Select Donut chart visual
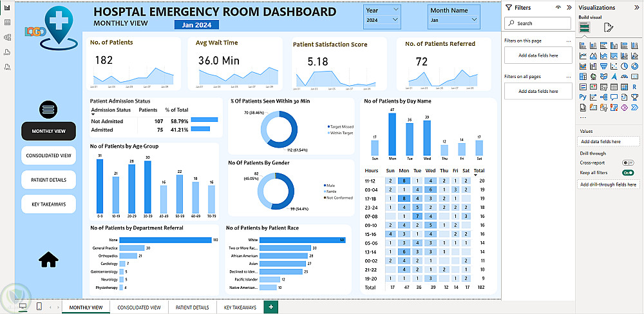Viewport: 644px width, 314px height. point(634,66)
